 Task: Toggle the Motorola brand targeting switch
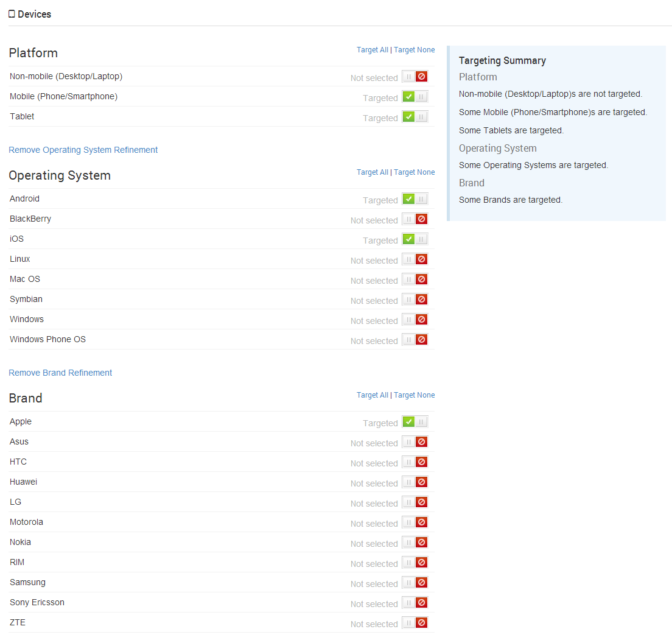click(415, 522)
